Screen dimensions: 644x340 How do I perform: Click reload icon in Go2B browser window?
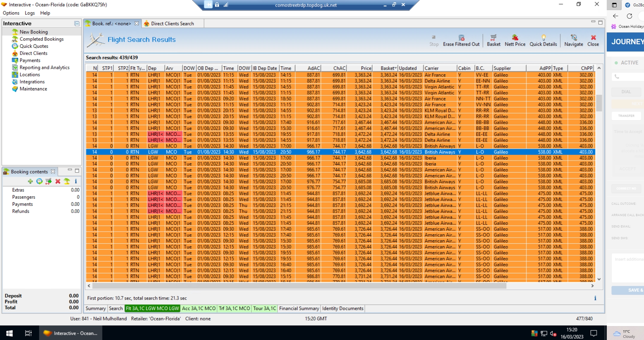coord(629,16)
